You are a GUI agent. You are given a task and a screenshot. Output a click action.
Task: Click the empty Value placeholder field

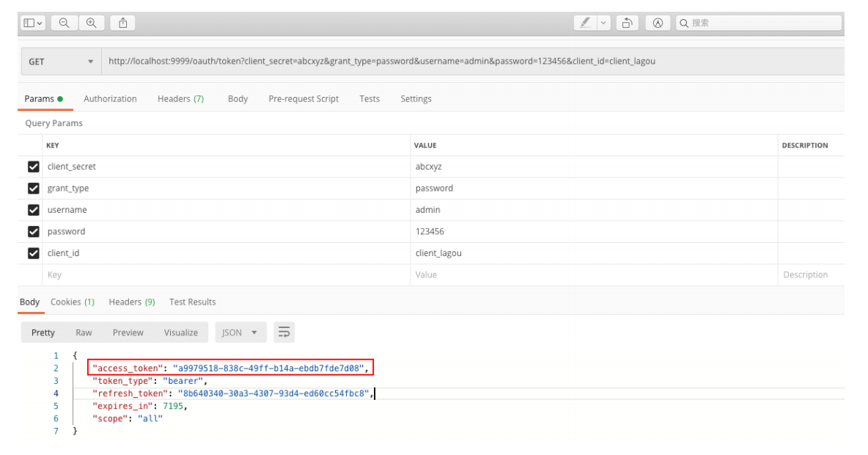(594, 274)
